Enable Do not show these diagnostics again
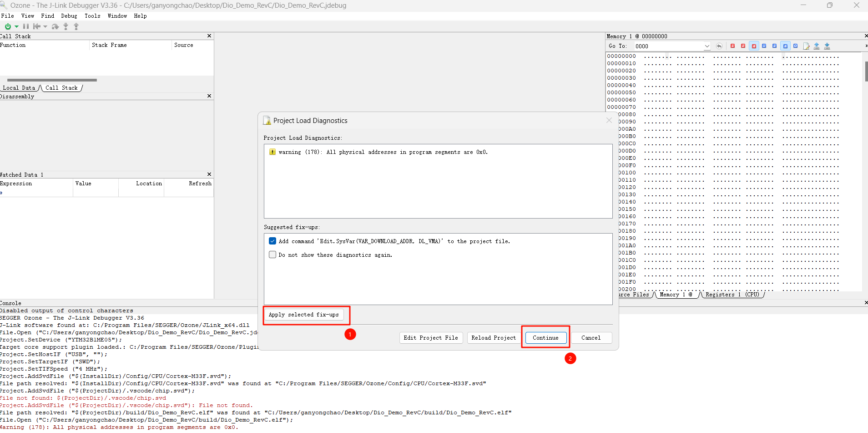This screenshot has height=433, width=868. 273,255
